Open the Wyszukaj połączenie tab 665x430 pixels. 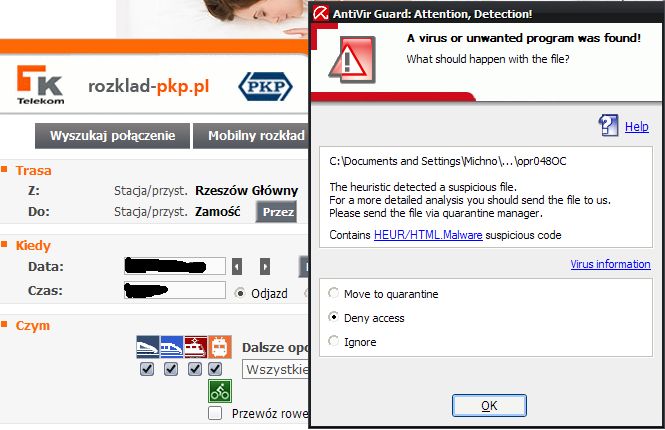(x=112, y=136)
